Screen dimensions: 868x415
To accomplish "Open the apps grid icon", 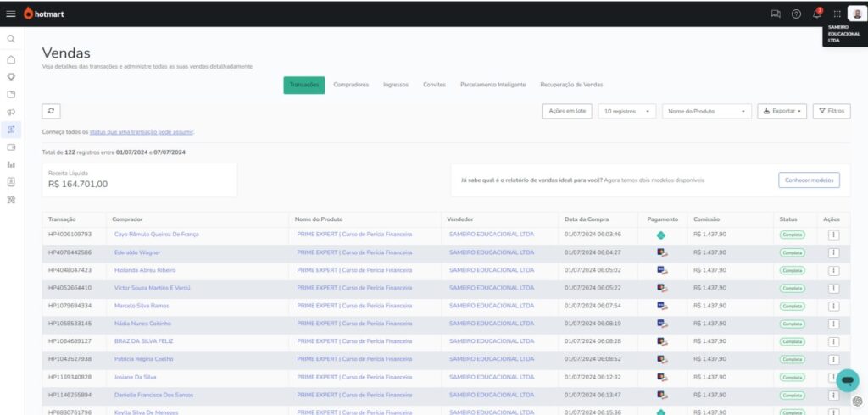I will [x=837, y=14].
